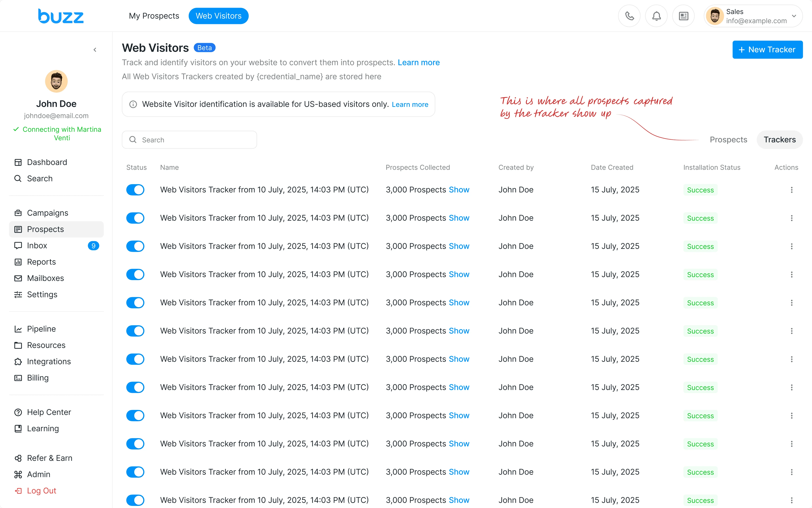Screen dimensions: 812x508
Task: Open Settings in sidebar
Action: (x=56, y=294)
